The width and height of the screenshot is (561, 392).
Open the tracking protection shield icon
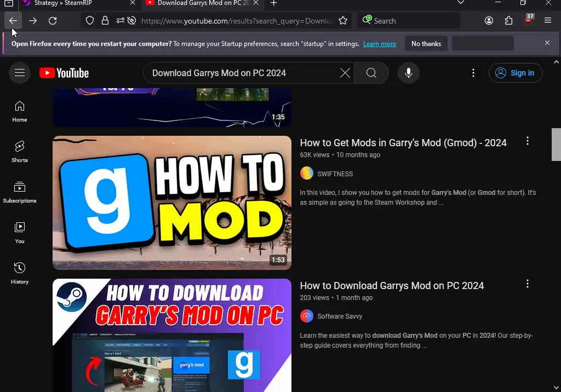pos(90,21)
